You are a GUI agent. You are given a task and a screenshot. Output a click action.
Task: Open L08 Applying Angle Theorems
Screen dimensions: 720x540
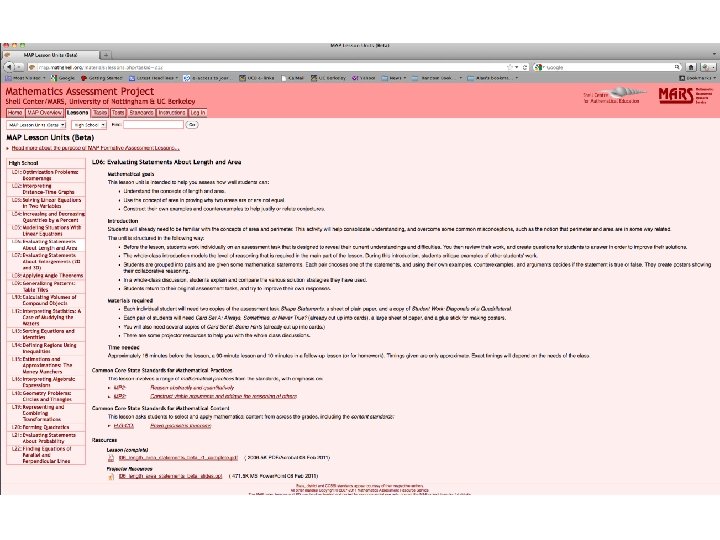click(x=48, y=276)
